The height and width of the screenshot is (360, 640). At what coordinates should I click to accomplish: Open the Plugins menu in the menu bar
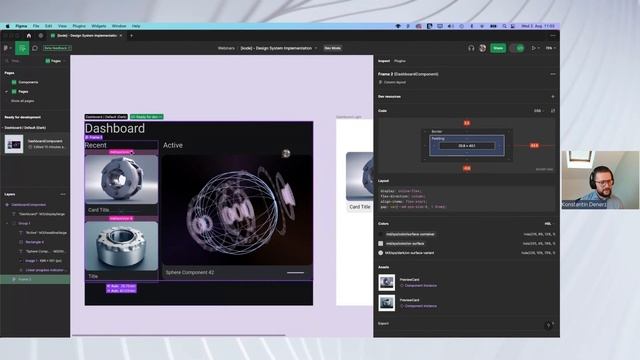[79, 26]
